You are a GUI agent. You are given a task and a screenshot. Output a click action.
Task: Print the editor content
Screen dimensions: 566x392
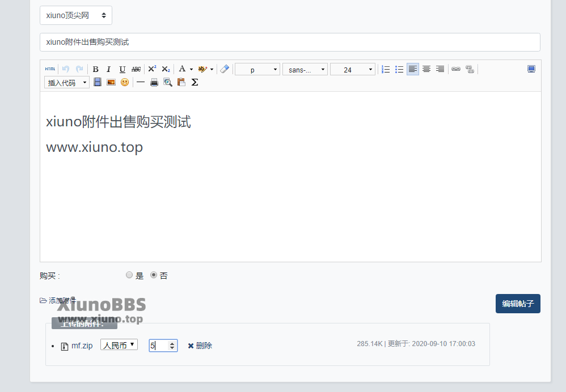click(154, 82)
